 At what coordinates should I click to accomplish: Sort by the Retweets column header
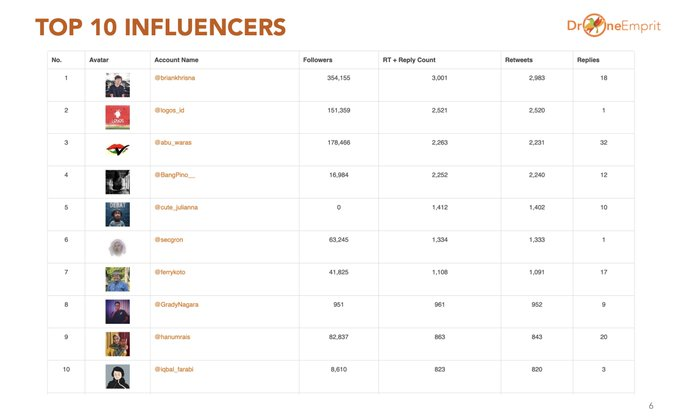click(x=519, y=60)
